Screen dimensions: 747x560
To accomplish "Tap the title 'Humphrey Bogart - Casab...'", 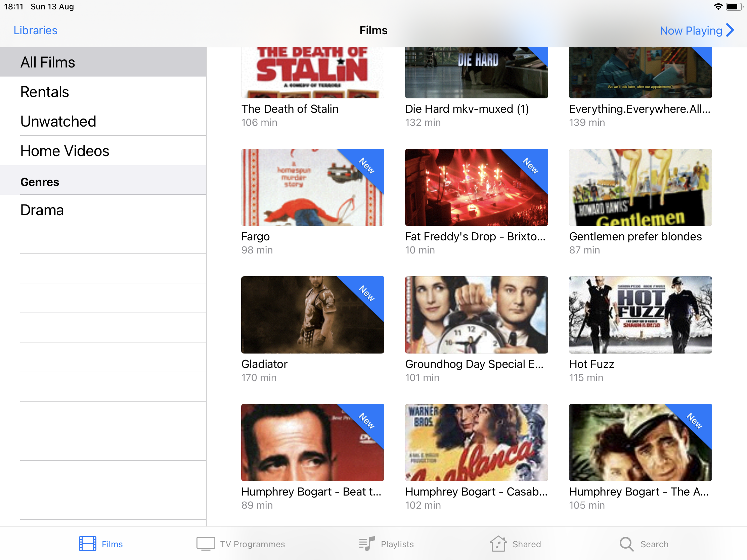I will [476, 492].
